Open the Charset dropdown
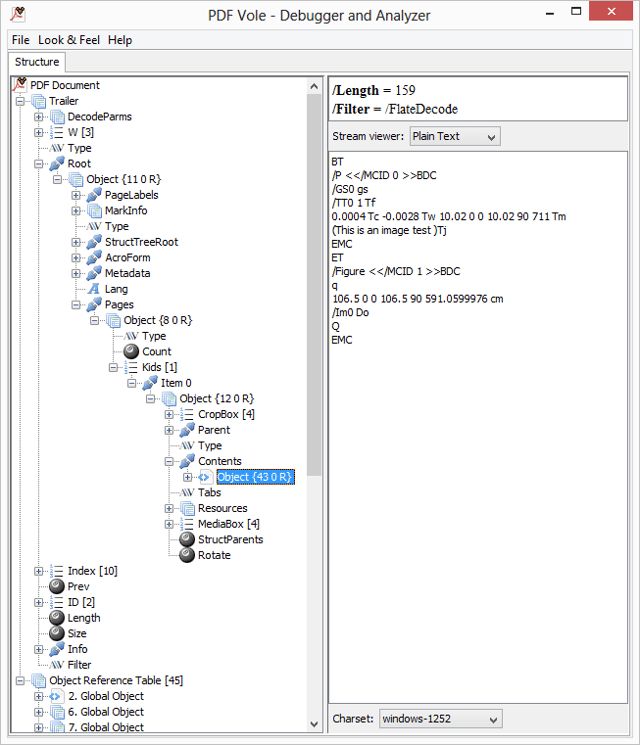The height and width of the screenshot is (745, 640). coord(440,719)
